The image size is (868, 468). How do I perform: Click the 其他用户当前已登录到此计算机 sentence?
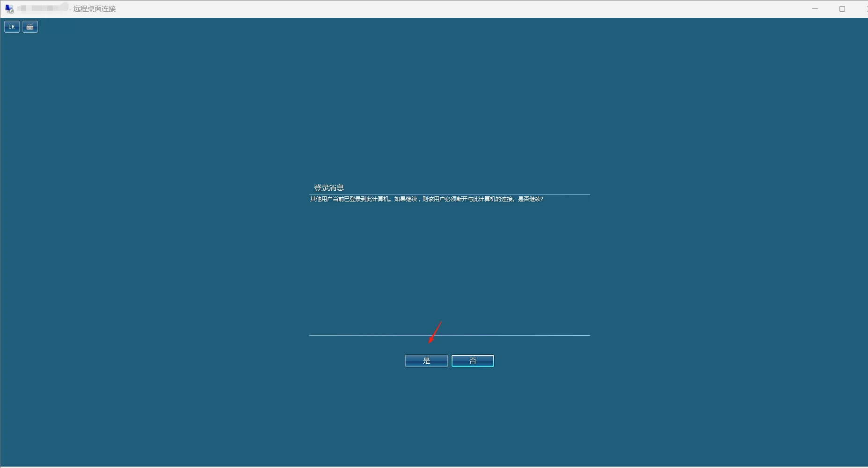click(349, 199)
